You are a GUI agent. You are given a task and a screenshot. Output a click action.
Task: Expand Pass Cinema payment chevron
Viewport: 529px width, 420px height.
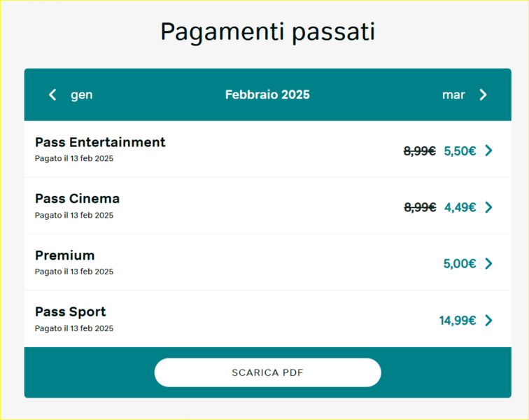tap(488, 207)
